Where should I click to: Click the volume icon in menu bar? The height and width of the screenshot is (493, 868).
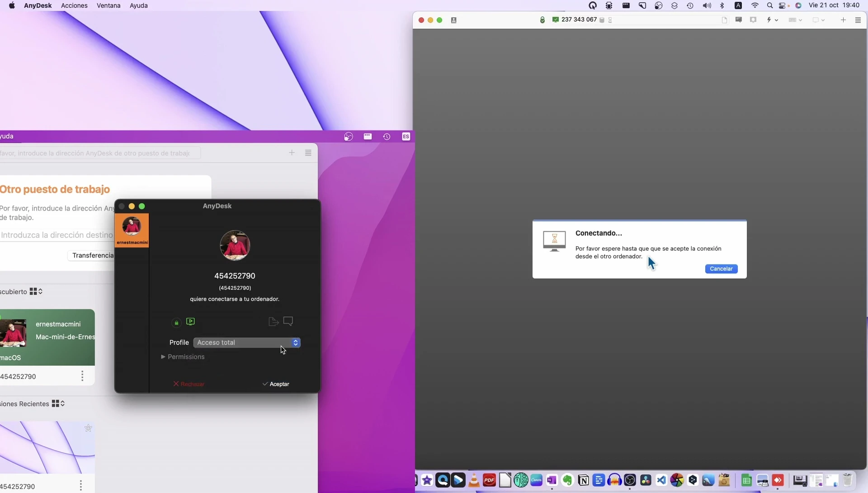[x=707, y=5]
